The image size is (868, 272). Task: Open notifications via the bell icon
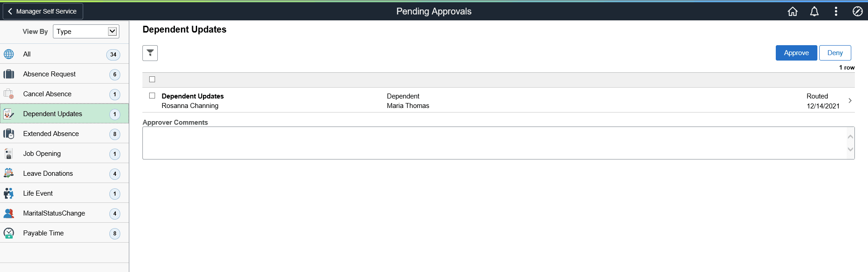pos(814,11)
